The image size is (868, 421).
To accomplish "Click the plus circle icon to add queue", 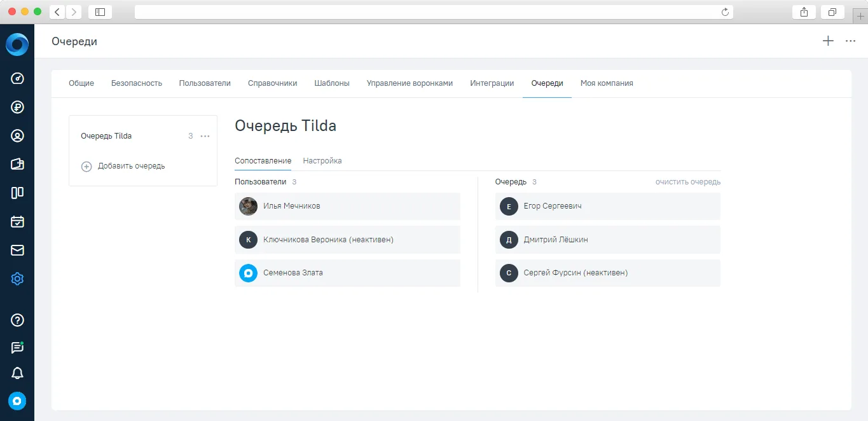I will click(x=86, y=166).
